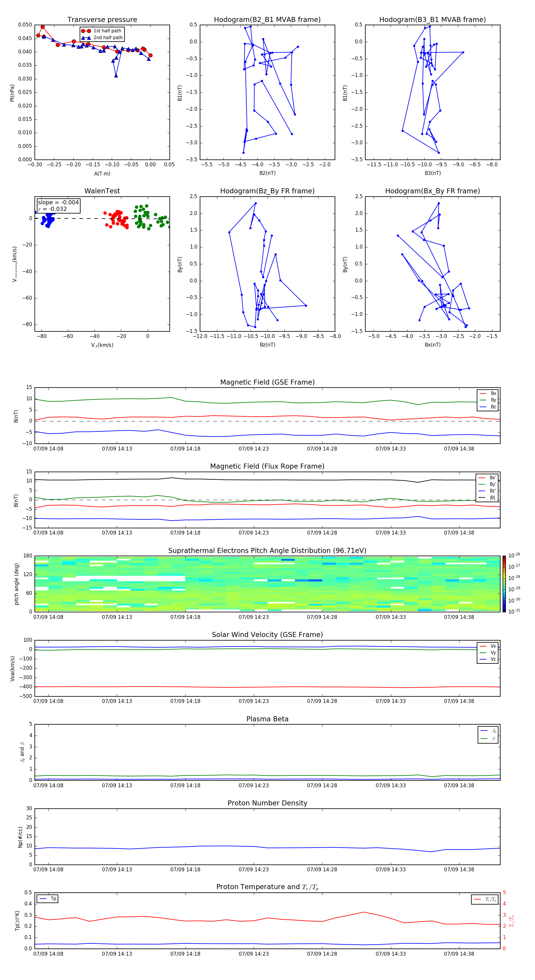Click the pitch angle distribution colorbar
Viewport: 535px width, 980px height.
[504, 584]
